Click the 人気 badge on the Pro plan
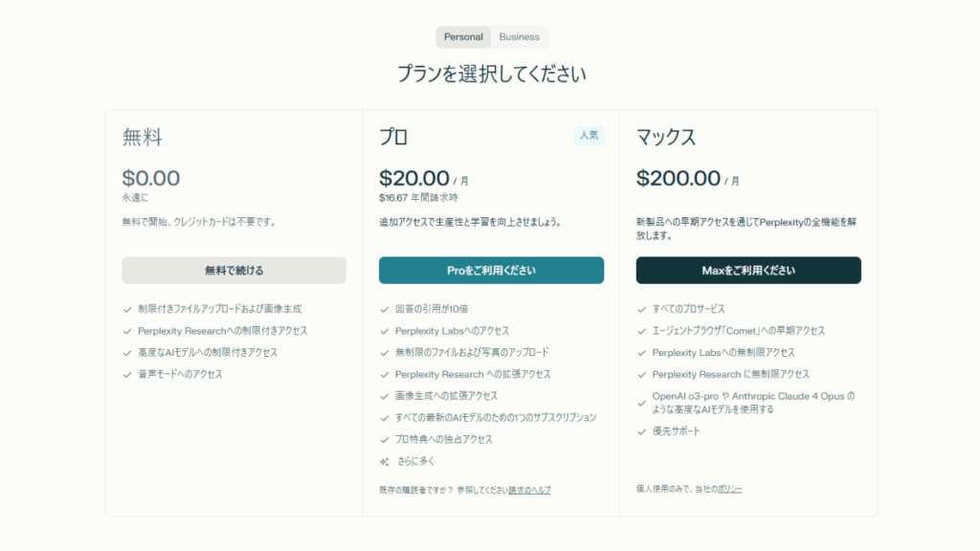Screen dimensions: 980x551 589,136
